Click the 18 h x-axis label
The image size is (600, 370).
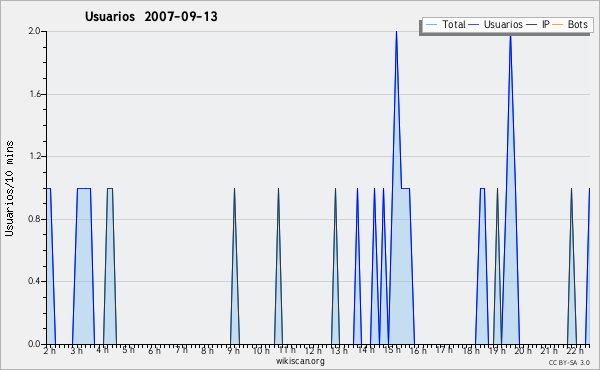(x=471, y=350)
